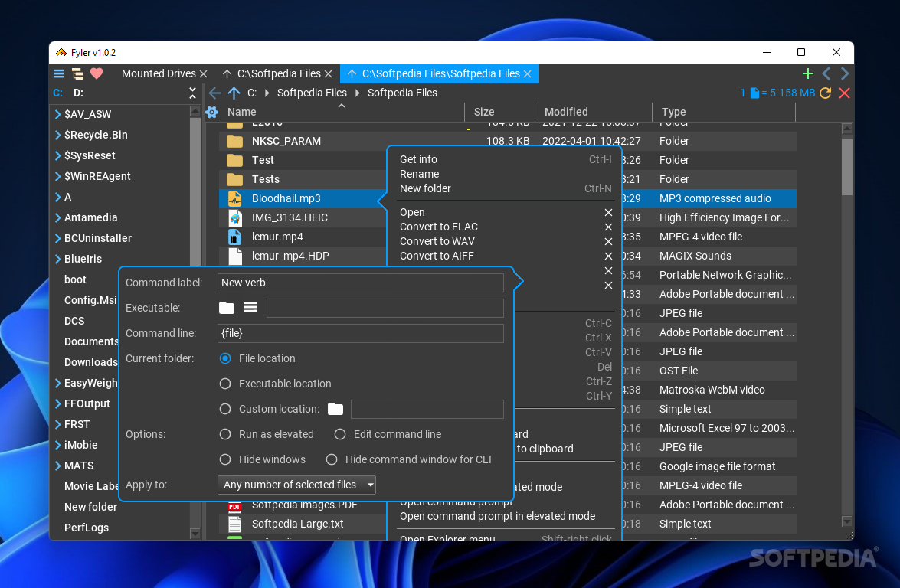
Task: Enable Hide command window for CLI
Action: click(x=331, y=459)
